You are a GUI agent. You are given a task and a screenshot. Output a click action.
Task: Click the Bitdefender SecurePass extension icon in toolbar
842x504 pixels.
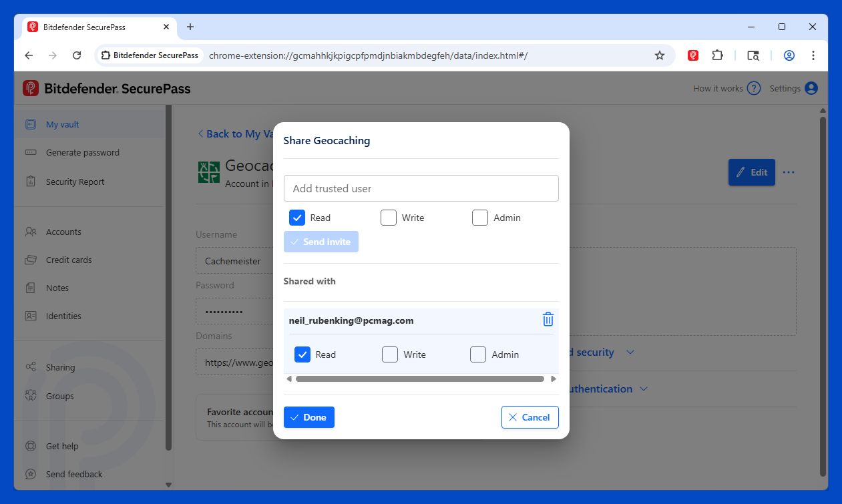(693, 55)
